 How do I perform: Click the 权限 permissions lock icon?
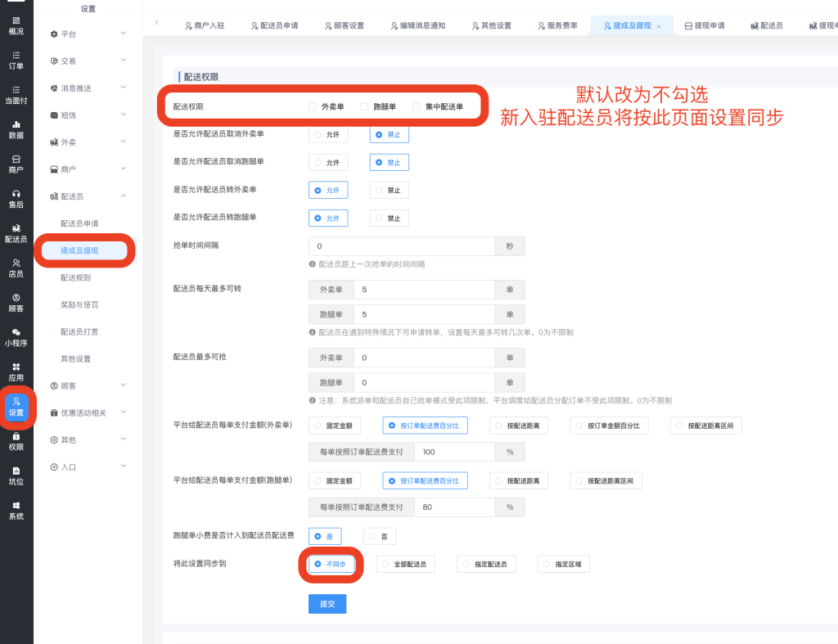point(16,442)
